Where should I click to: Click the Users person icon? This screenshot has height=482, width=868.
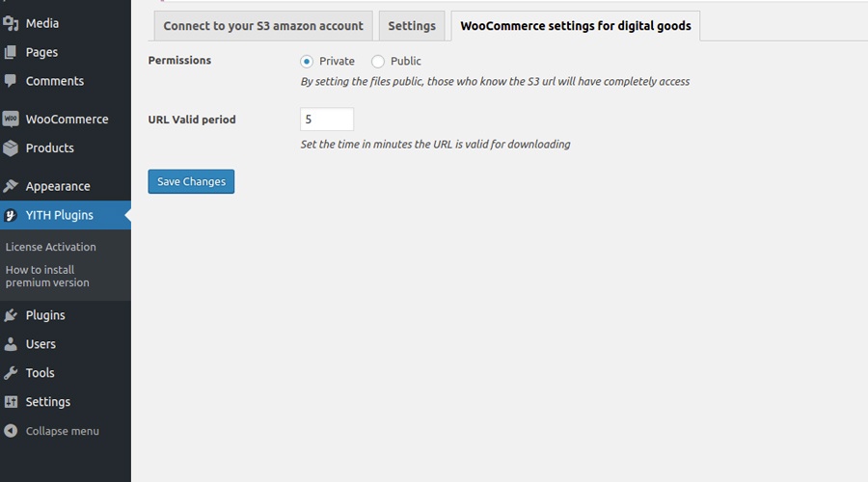coord(10,343)
